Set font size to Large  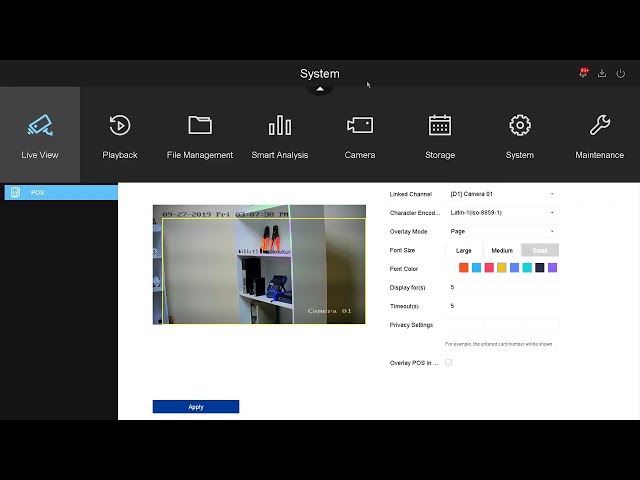pos(464,250)
